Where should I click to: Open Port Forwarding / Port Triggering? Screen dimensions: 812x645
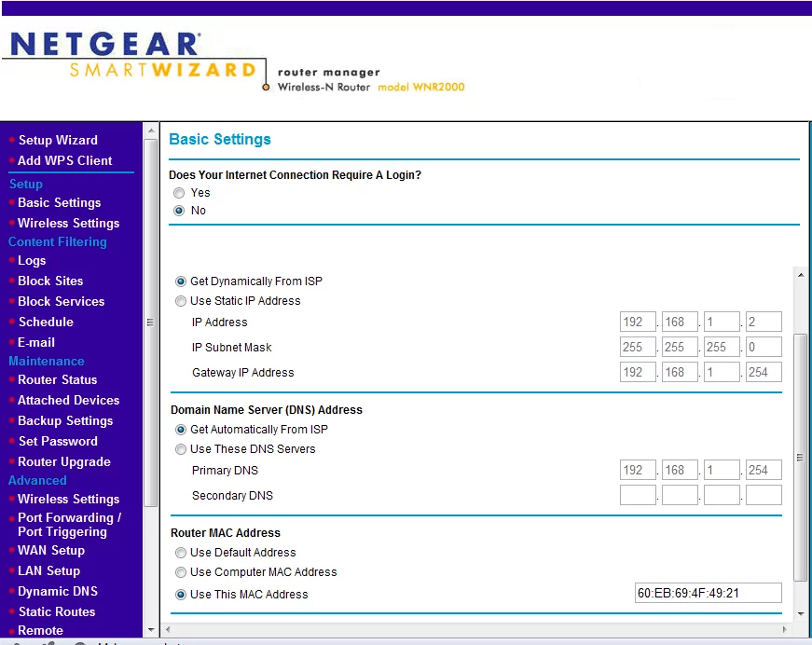point(69,525)
